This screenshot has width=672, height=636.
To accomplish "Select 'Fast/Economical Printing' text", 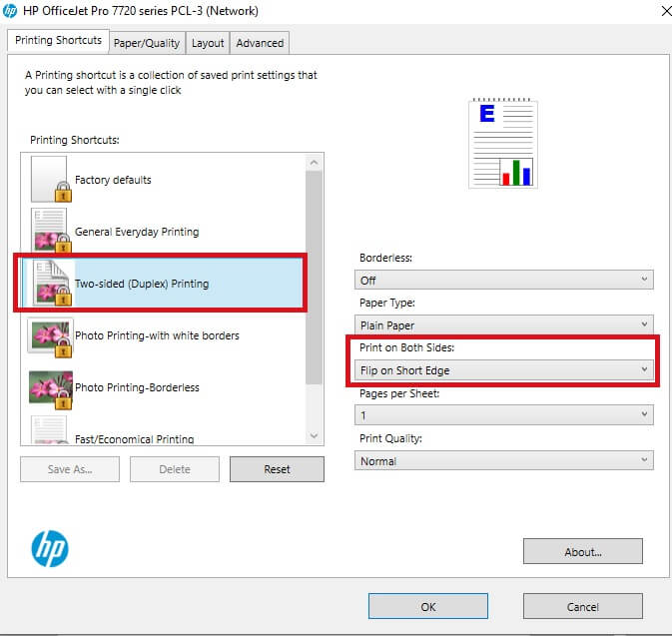I will coord(135,439).
